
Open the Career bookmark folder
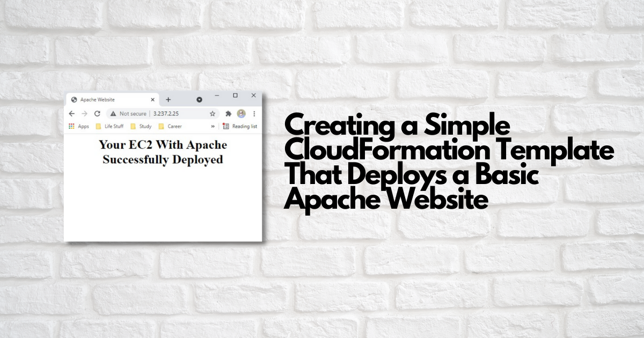[170, 127]
